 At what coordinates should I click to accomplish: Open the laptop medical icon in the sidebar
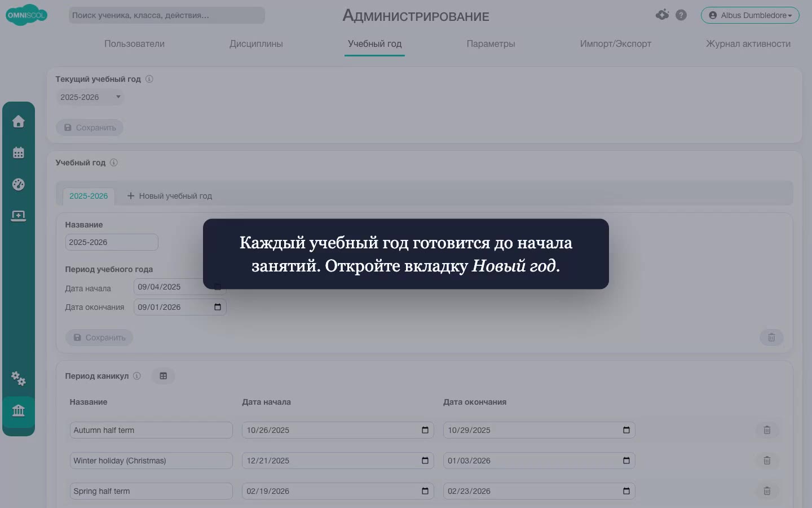click(19, 216)
